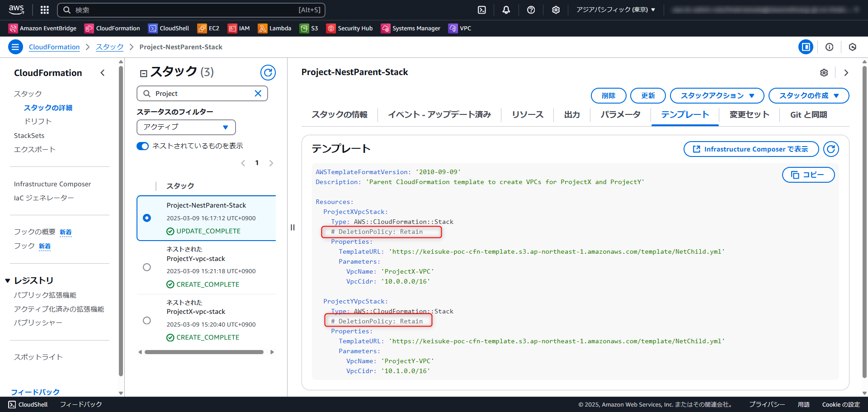The width and height of the screenshot is (868, 412).
Task: Refresh the template view
Action: point(831,149)
